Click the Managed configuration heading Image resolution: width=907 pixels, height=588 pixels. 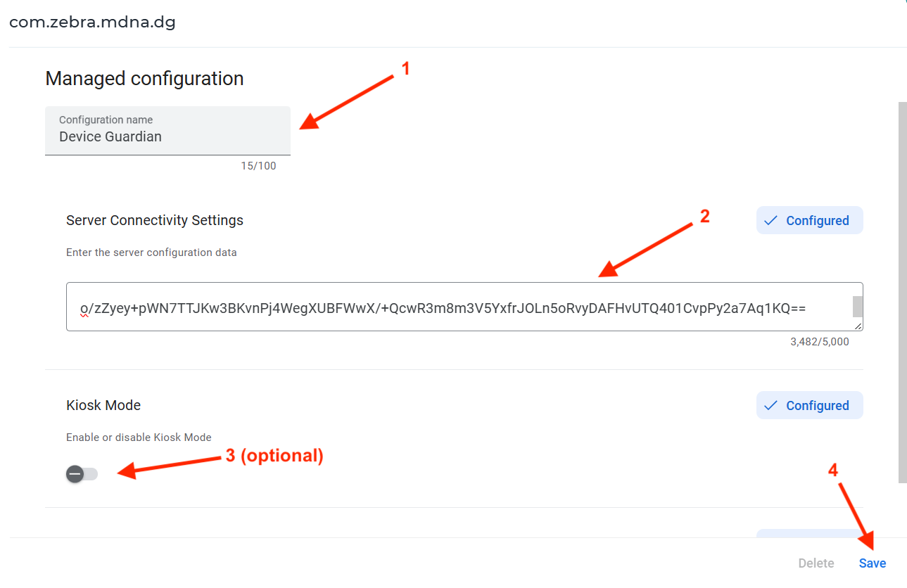tap(144, 79)
